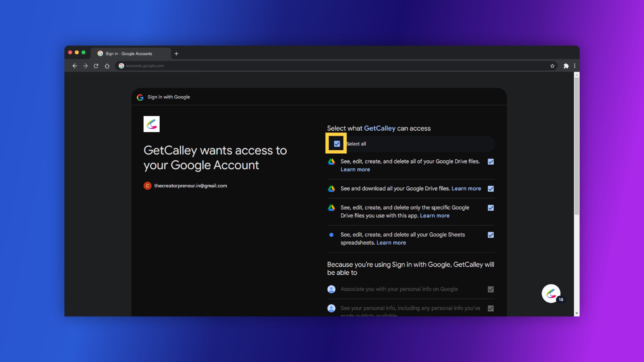The image size is (644, 362).
Task: Open a new tab with the plus icon
Action: pyautogui.click(x=176, y=53)
